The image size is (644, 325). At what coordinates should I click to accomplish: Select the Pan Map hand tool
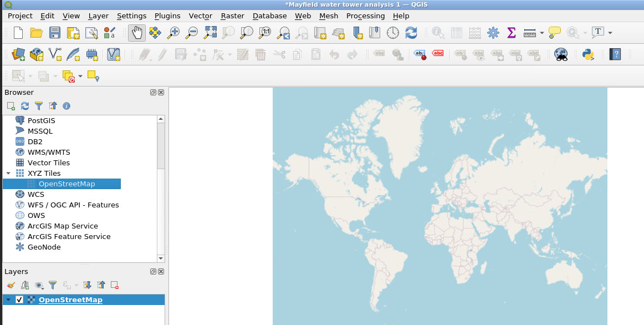(137, 33)
